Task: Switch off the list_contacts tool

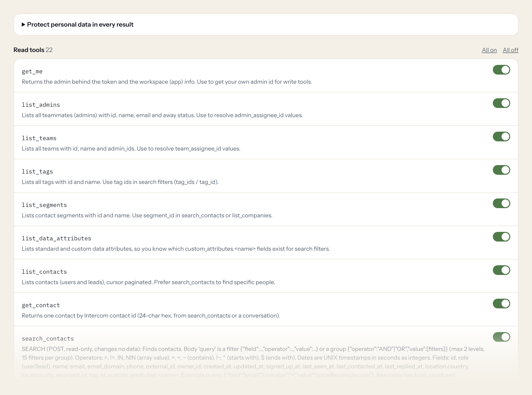Action: 501,270
